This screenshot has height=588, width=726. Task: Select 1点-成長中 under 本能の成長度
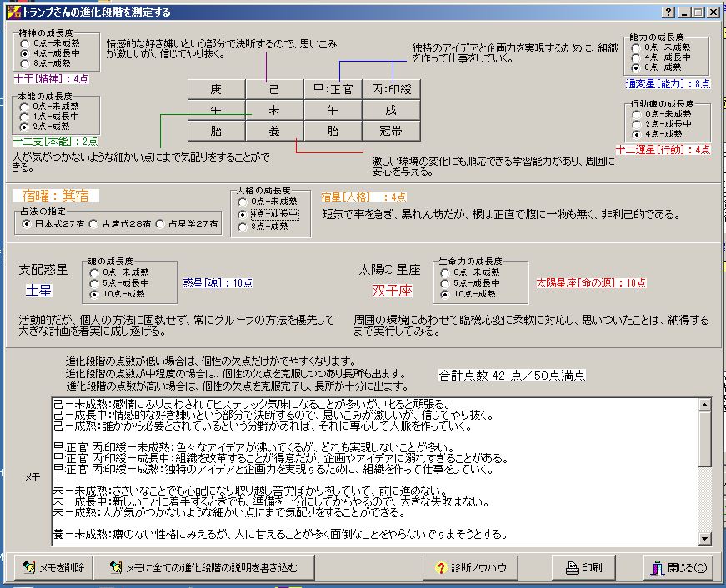tap(24, 117)
